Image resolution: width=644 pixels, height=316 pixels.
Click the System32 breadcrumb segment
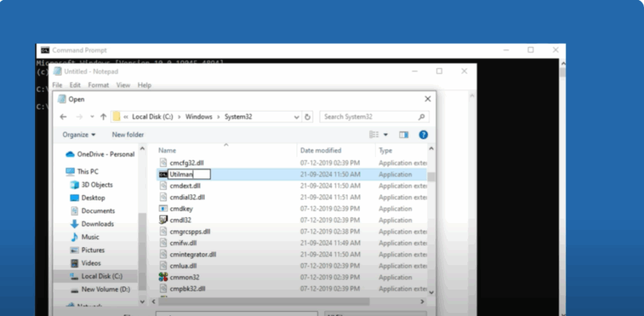(238, 117)
